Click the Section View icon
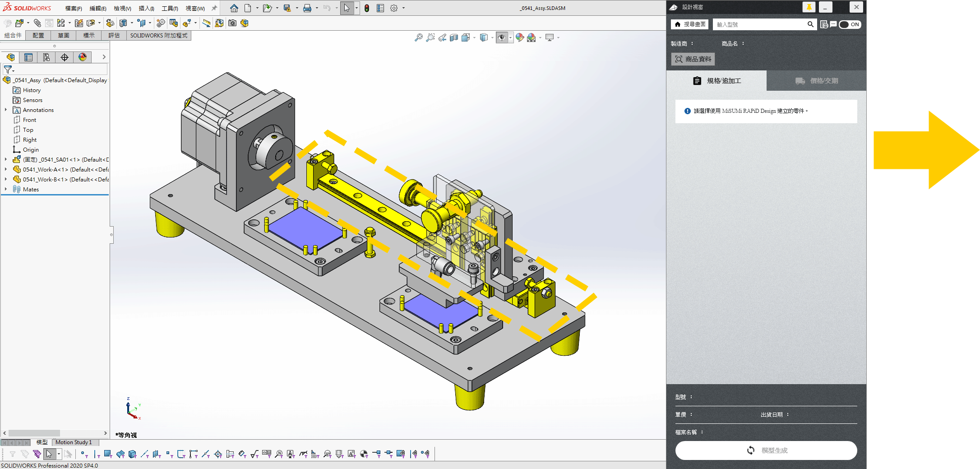The height and width of the screenshot is (469, 980). click(x=454, y=38)
